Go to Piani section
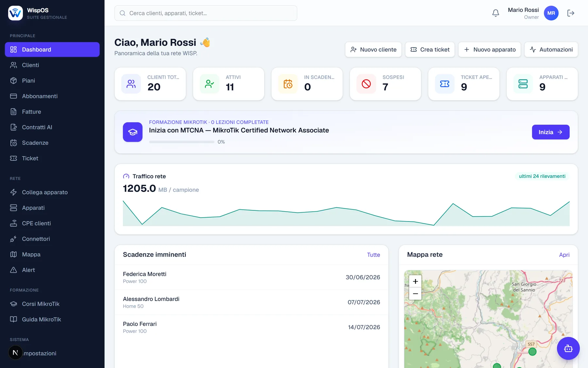588x368 pixels. 52,80
